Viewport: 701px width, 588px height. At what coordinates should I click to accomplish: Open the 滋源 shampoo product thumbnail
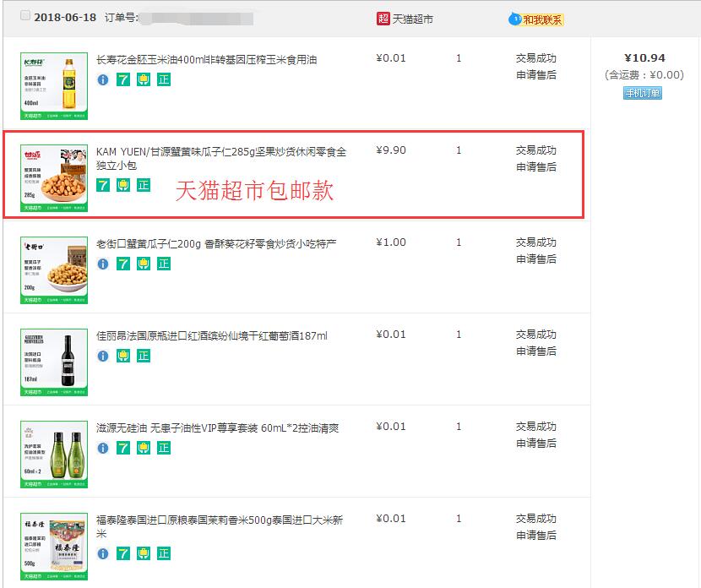(x=54, y=455)
